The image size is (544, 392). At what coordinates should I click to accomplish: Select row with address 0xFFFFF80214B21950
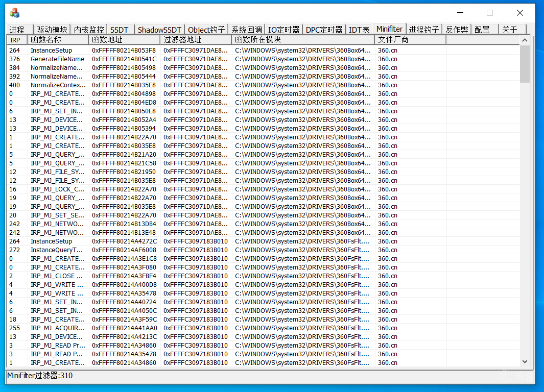tap(263, 171)
